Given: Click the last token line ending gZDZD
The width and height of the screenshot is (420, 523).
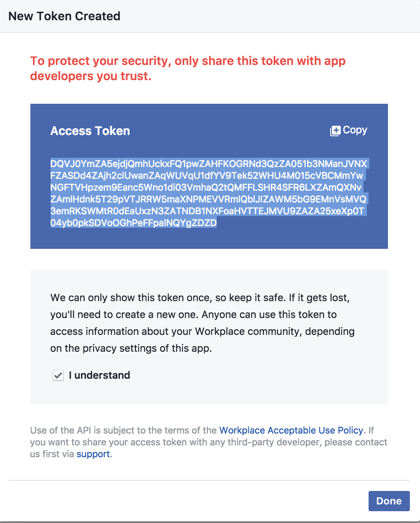Looking at the screenshot, I should [x=134, y=223].
